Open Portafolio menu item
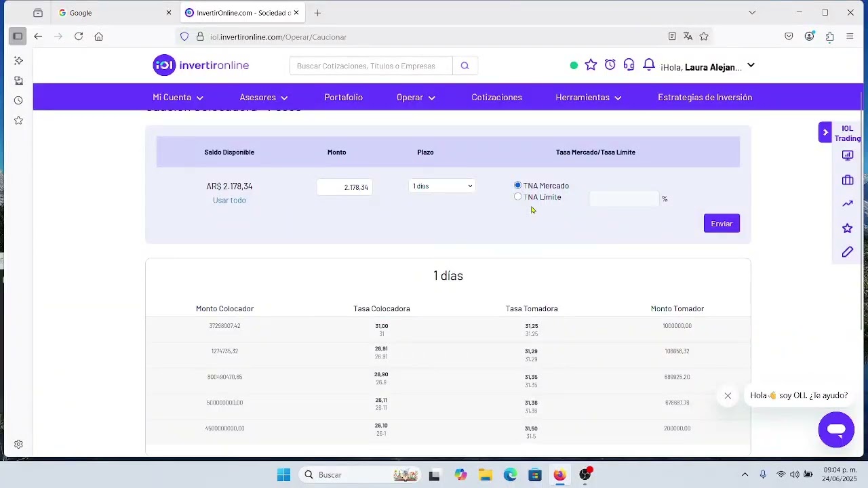The image size is (868, 488). [x=344, y=98]
